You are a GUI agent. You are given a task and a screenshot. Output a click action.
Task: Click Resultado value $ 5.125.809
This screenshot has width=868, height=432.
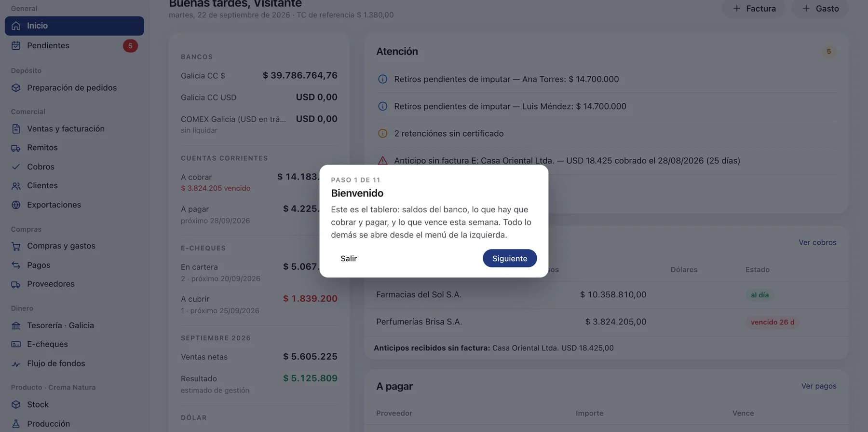[x=310, y=378]
